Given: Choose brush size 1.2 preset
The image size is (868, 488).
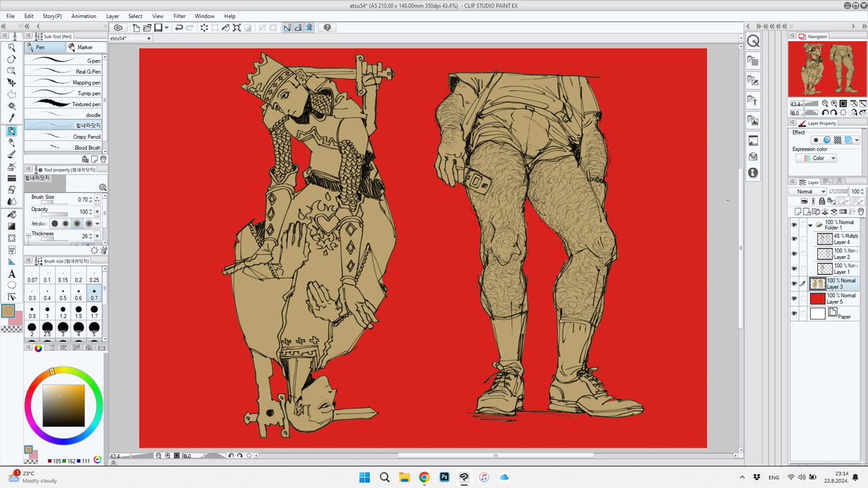Looking at the screenshot, I should [x=64, y=312].
